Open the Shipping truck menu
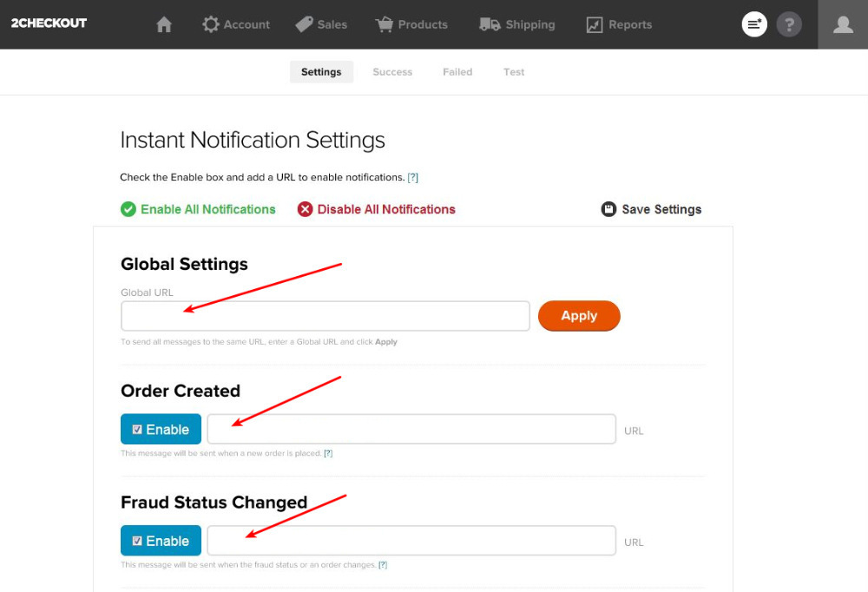 pos(517,24)
